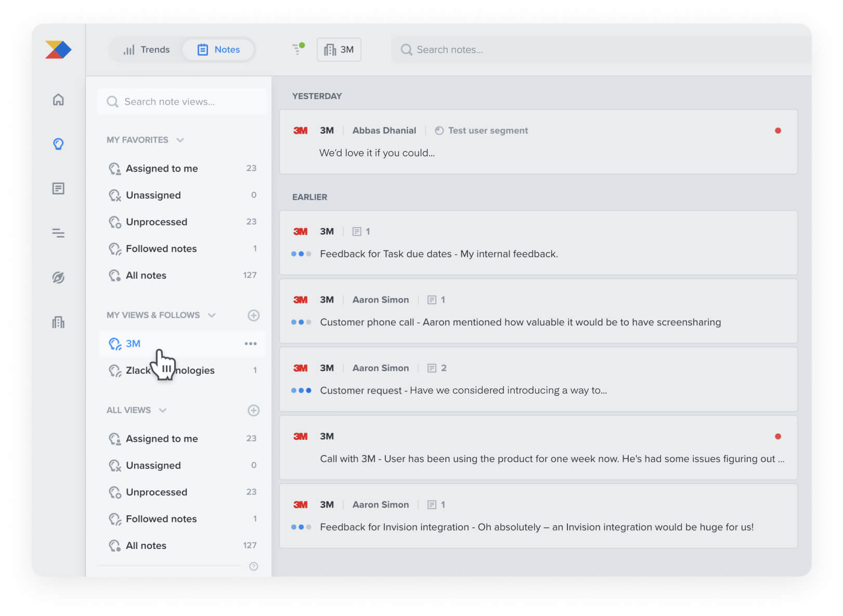This screenshot has height=616, width=843.
Task: Open Followed notes in My Favorites
Action: pyautogui.click(x=182, y=248)
